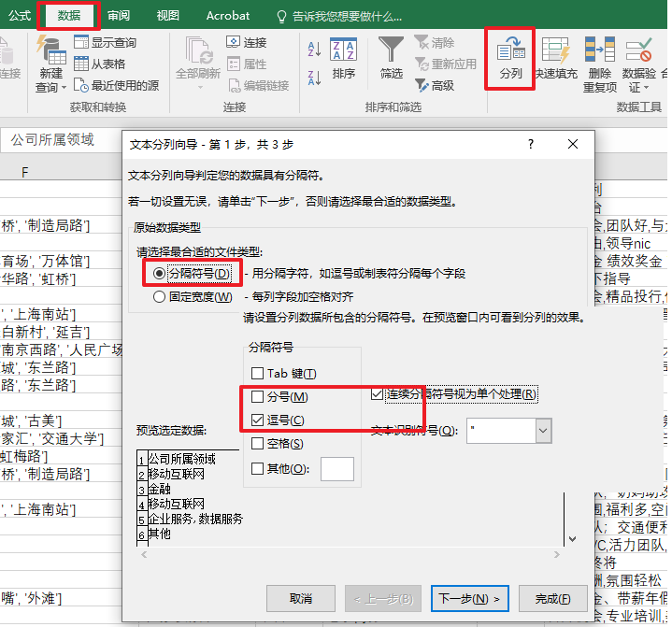Select 固定宽度(W) radio button
The height and width of the screenshot is (627, 672).
click(x=159, y=296)
